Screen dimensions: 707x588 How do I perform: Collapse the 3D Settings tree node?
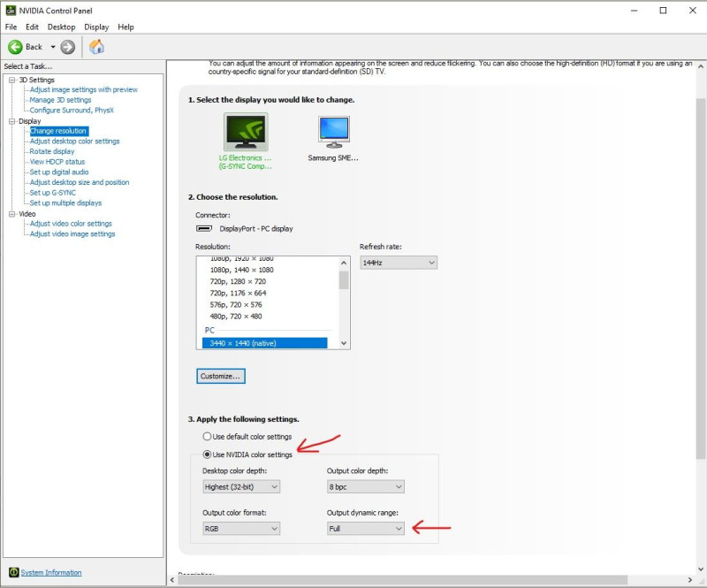tap(12, 80)
